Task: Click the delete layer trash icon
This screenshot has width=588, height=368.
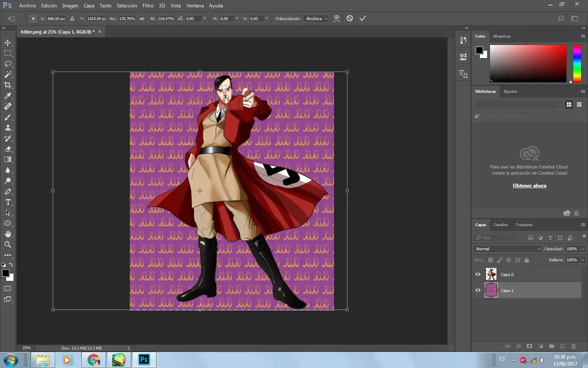Action: [x=573, y=346]
